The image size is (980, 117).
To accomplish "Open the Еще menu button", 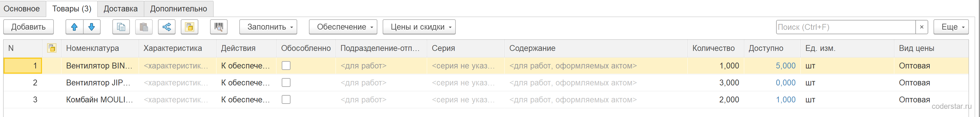I will tap(951, 27).
